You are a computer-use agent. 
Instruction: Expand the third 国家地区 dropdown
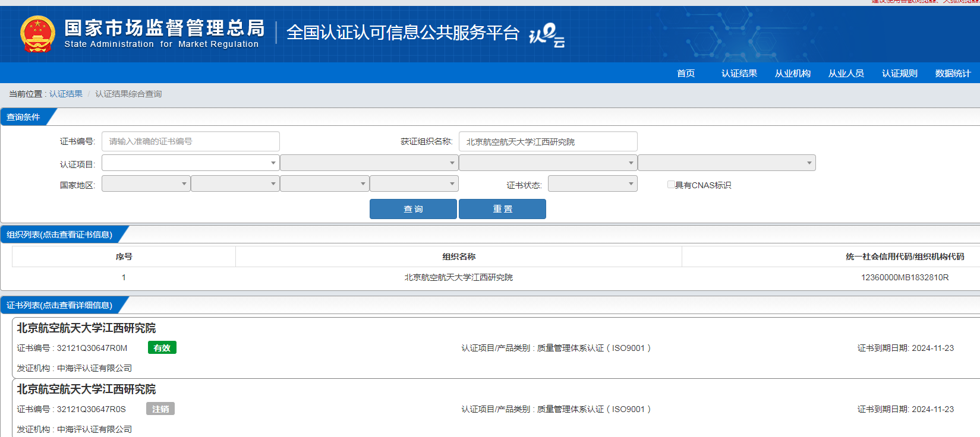[324, 183]
